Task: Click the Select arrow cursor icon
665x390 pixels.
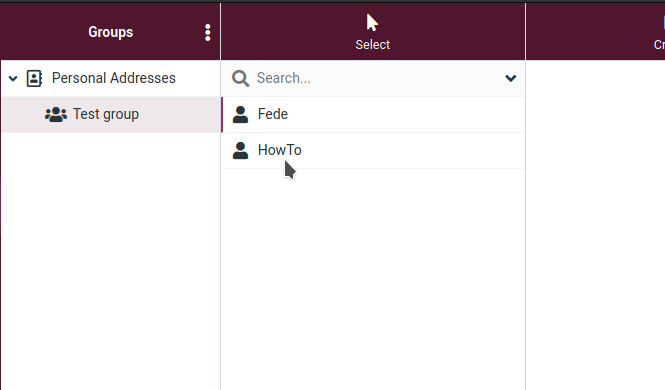Action: [x=372, y=22]
